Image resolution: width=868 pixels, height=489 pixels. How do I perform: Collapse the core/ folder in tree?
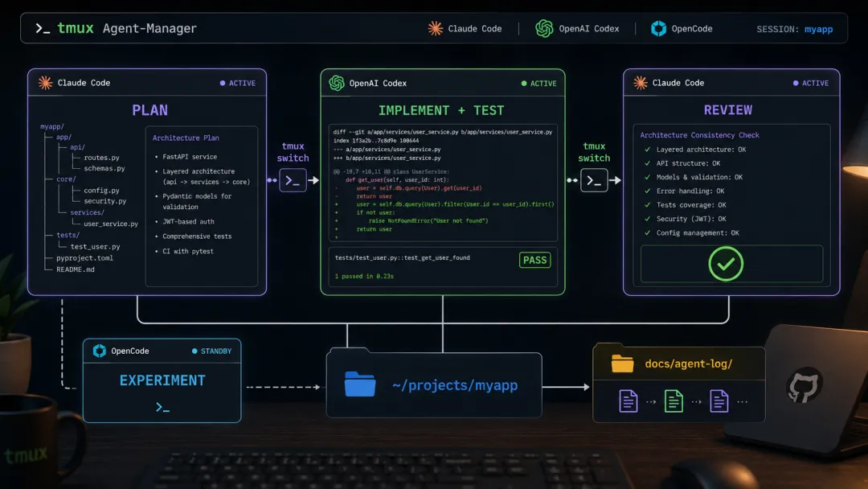tap(66, 179)
